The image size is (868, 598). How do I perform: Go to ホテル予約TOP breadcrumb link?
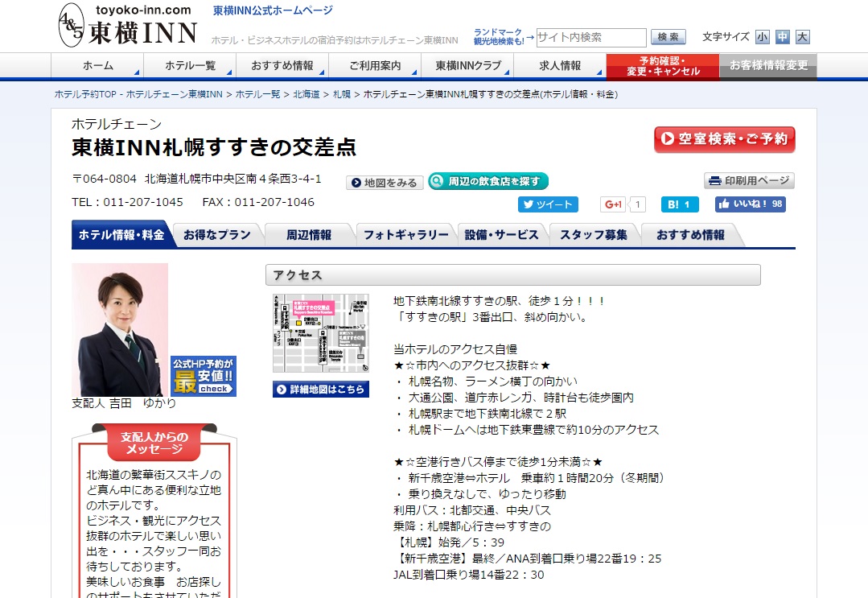pos(138,95)
